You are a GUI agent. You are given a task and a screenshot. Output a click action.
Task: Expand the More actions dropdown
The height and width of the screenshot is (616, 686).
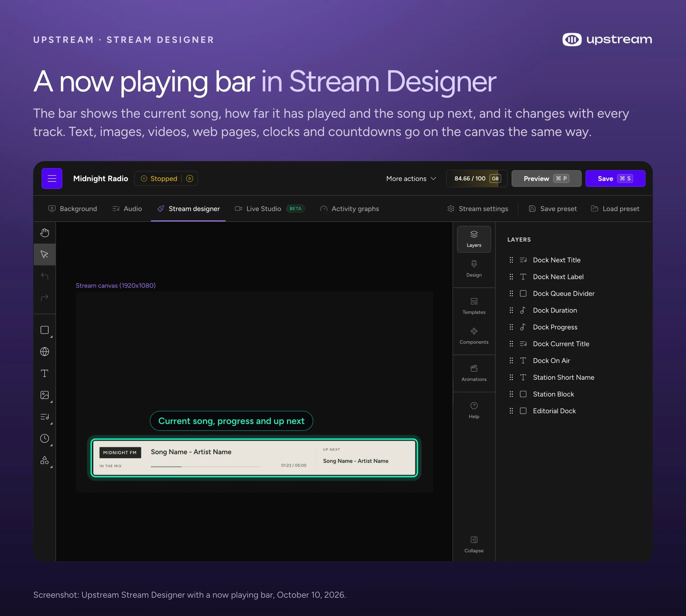[411, 178]
